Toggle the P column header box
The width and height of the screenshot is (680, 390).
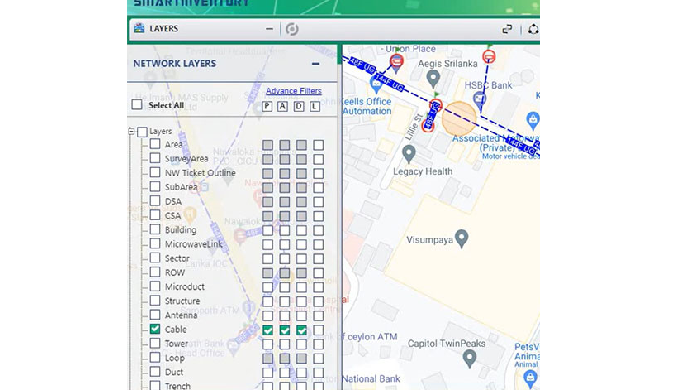pos(267,106)
